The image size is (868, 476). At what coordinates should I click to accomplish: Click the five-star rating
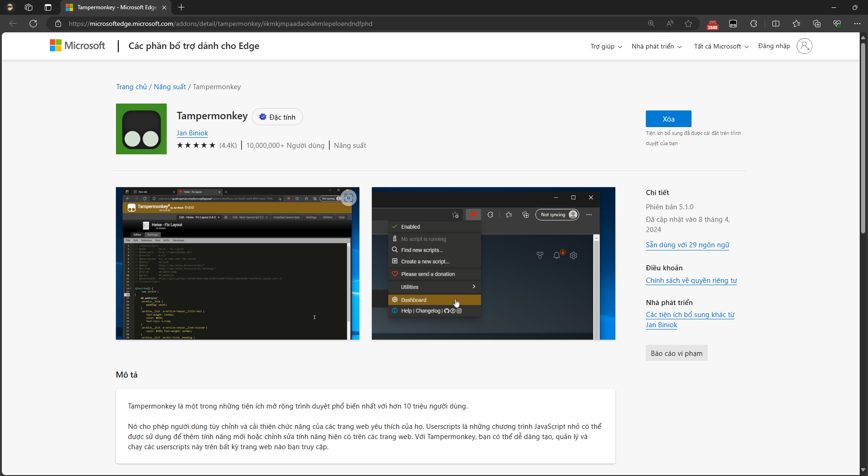click(x=196, y=145)
